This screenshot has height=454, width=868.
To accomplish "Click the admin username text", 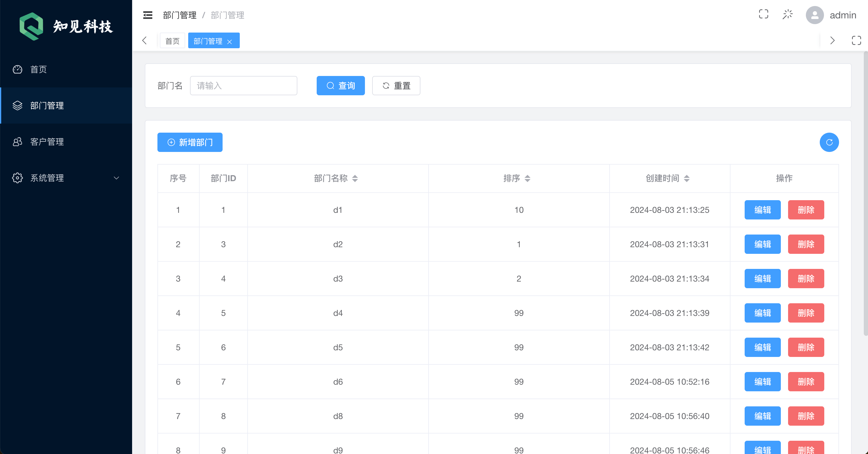I will (x=843, y=15).
